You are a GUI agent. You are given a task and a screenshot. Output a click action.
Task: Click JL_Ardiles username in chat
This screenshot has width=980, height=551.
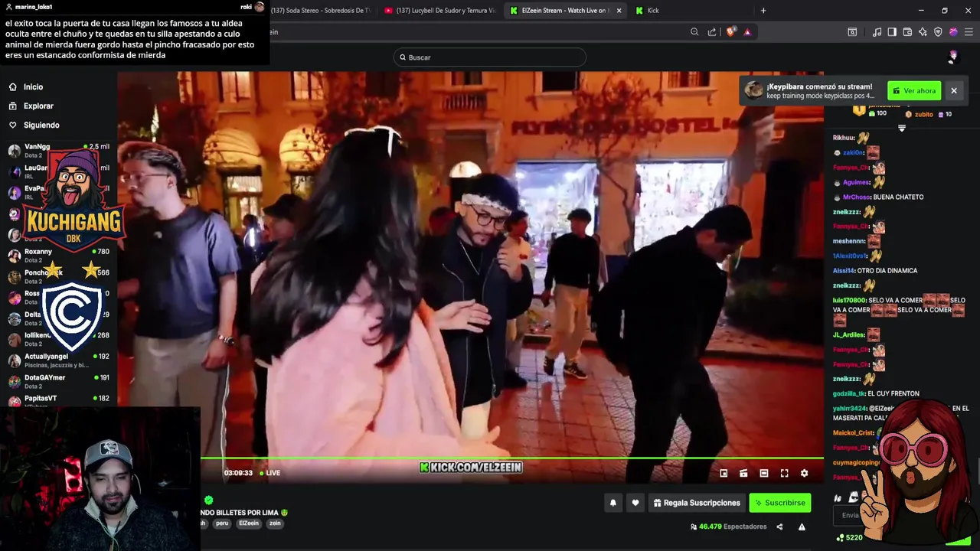click(848, 335)
